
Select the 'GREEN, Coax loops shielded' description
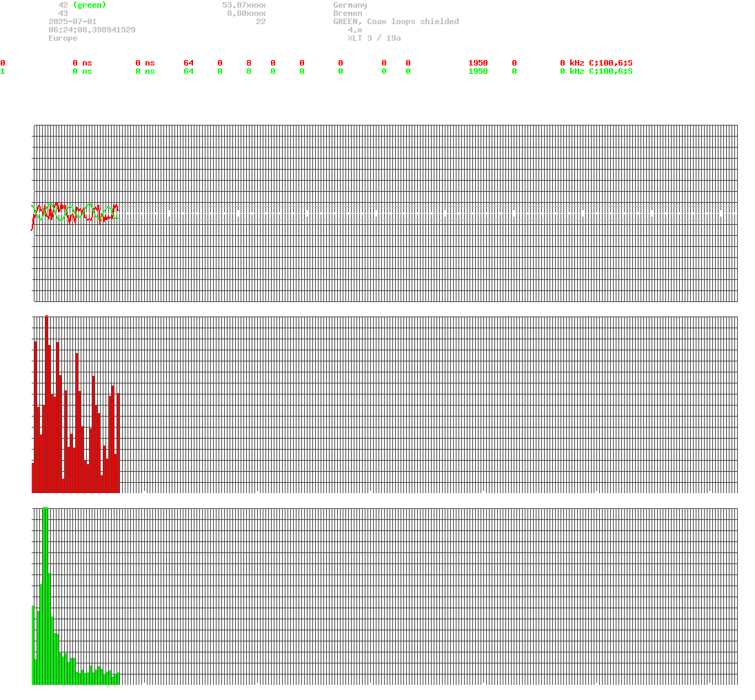tap(396, 21)
